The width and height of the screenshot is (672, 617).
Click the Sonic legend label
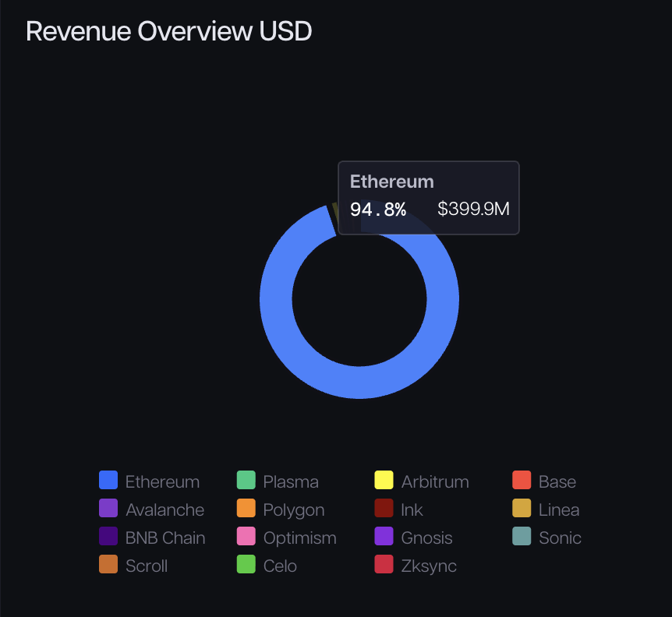click(561, 538)
